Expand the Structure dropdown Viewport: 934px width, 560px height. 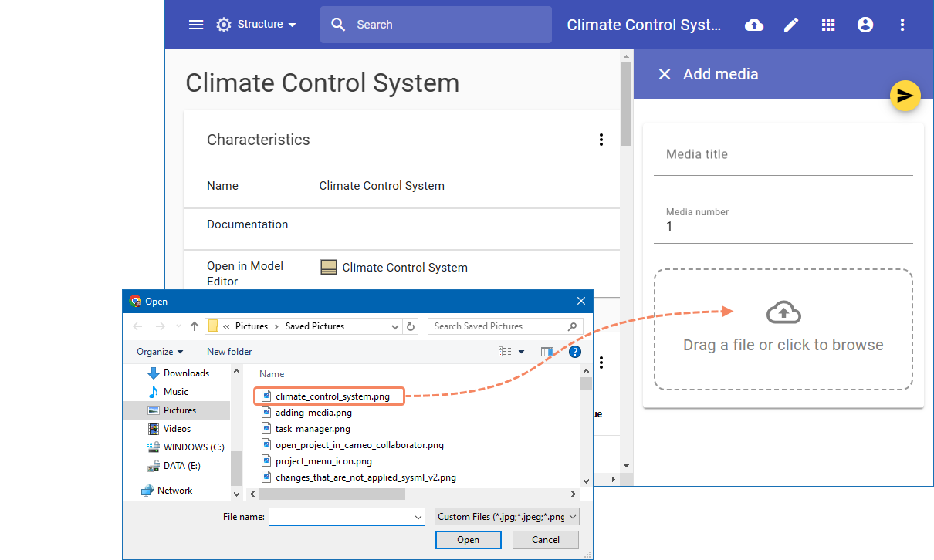pos(257,25)
